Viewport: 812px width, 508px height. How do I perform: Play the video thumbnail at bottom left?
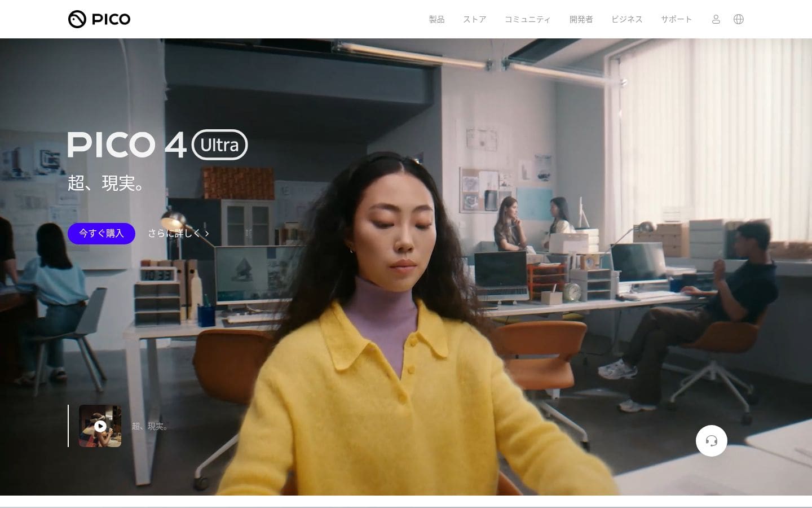100,426
